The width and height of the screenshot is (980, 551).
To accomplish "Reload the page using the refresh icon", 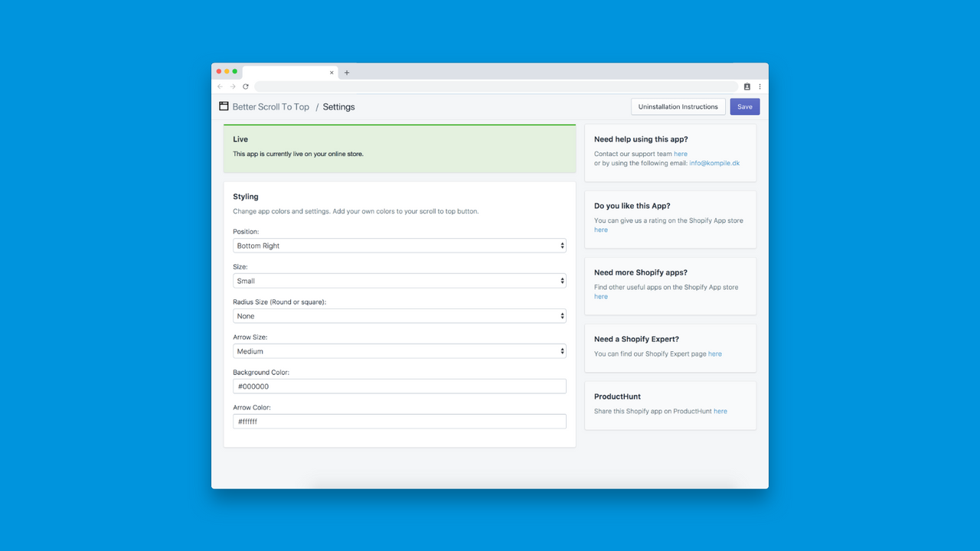I will click(x=246, y=86).
